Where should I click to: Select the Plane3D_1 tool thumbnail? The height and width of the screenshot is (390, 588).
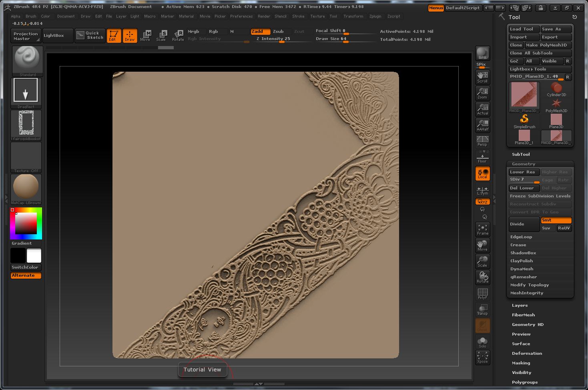[x=524, y=138]
